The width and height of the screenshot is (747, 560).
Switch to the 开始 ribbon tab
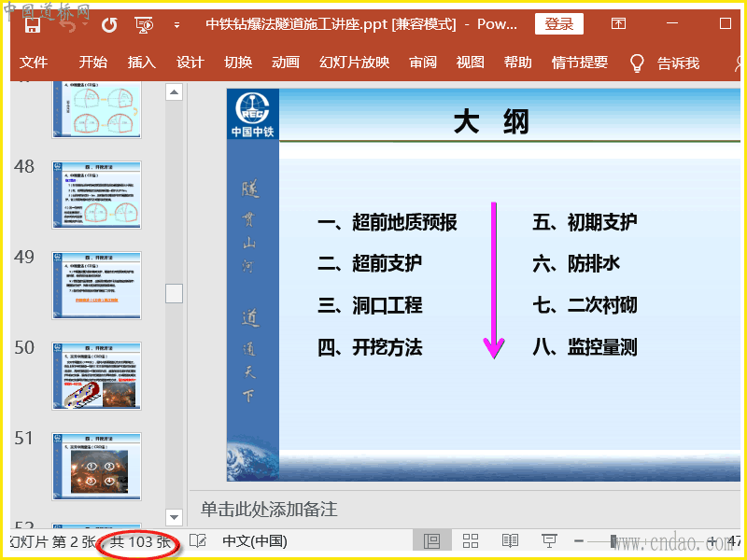pyautogui.click(x=92, y=62)
